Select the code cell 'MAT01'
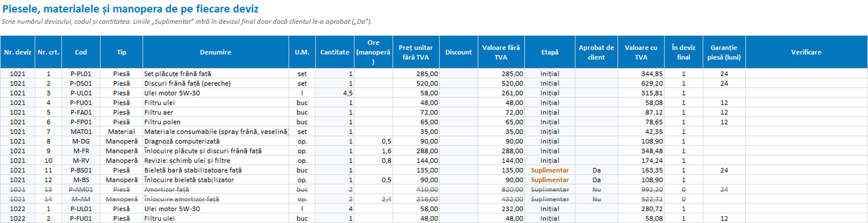The image size is (868, 223). (81, 131)
